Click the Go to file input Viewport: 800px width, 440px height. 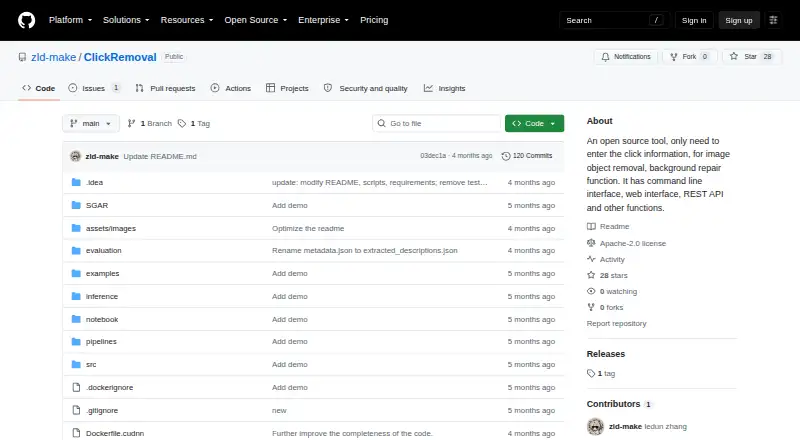437,124
